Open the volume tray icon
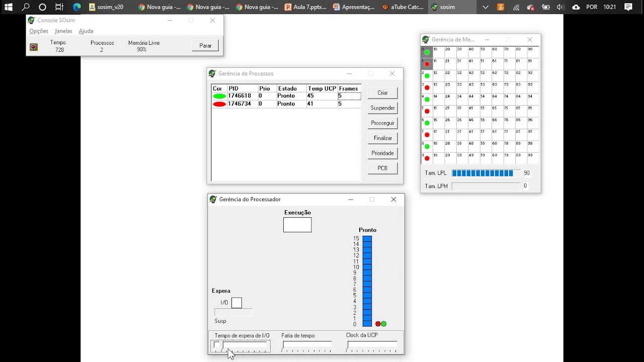The image size is (644, 362). (x=560, y=7)
